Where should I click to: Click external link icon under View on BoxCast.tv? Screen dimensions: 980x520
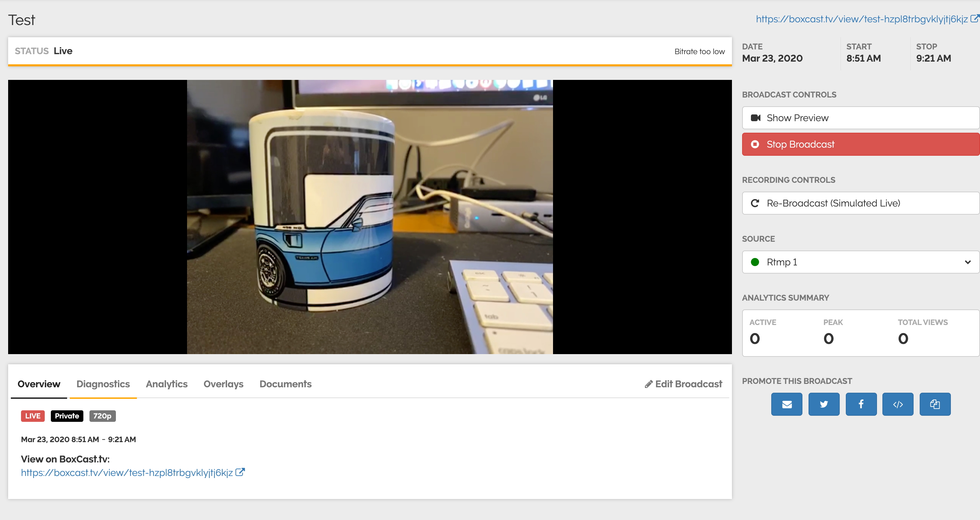pyautogui.click(x=240, y=472)
